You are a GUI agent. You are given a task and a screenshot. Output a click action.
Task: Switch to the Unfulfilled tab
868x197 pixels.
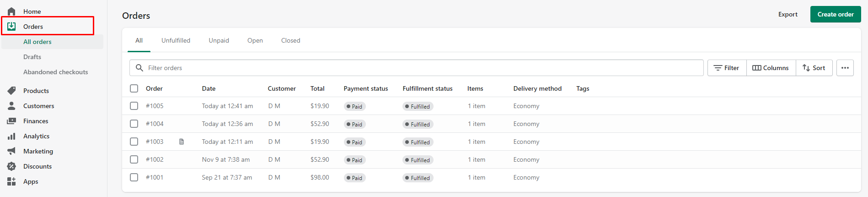tap(176, 40)
